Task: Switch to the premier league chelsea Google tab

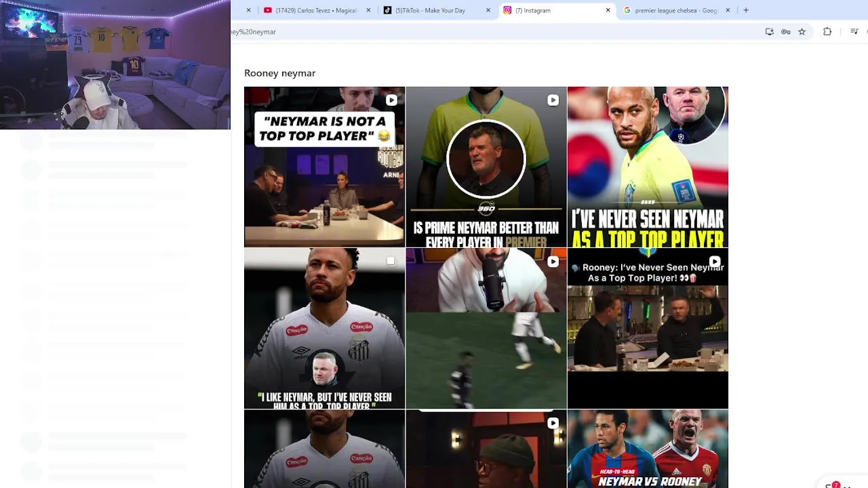Action: (x=676, y=10)
